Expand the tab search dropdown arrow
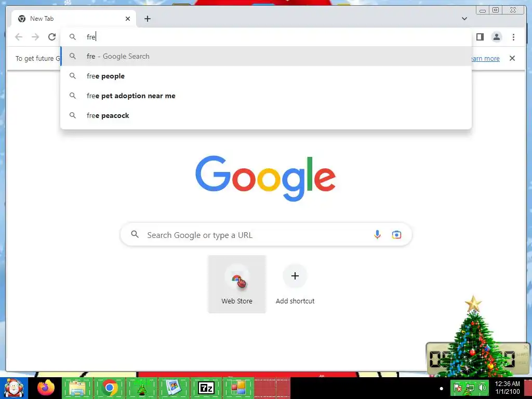The image size is (532, 399). pyautogui.click(x=464, y=19)
